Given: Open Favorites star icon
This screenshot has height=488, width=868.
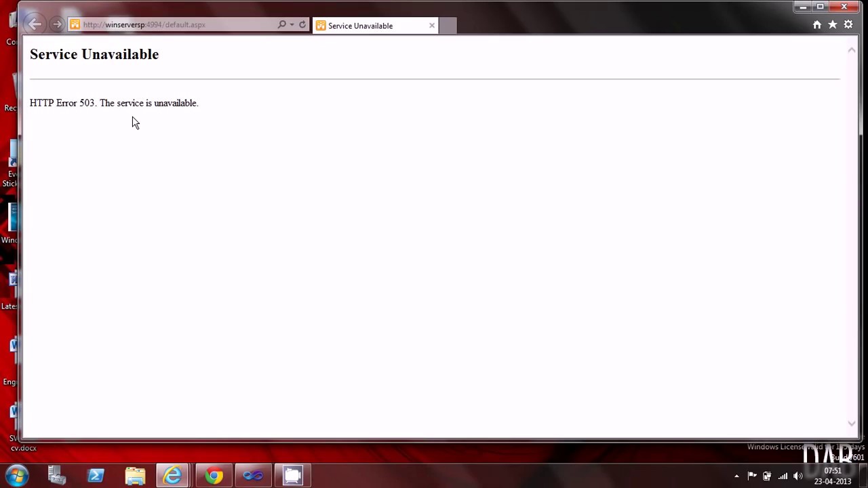Looking at the screenshot, I should pos(833,24).
